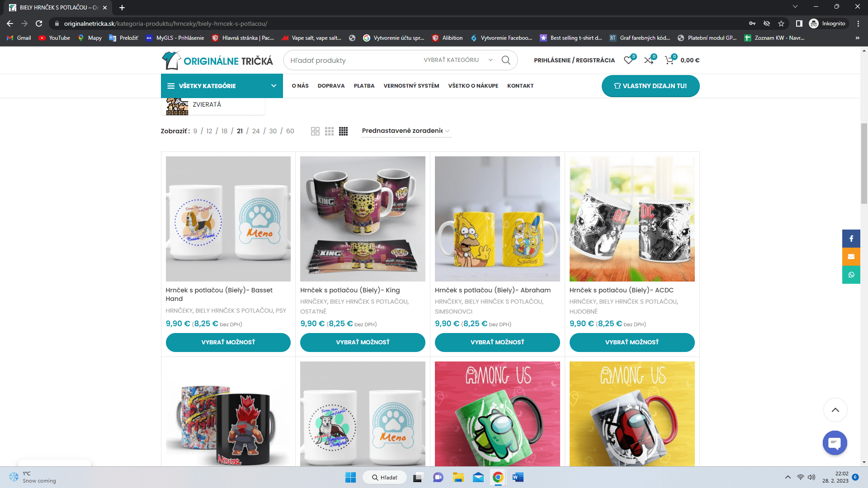Open File Explorer from taskbar
The image size is (868, 488).
click(x=458, y=477)
